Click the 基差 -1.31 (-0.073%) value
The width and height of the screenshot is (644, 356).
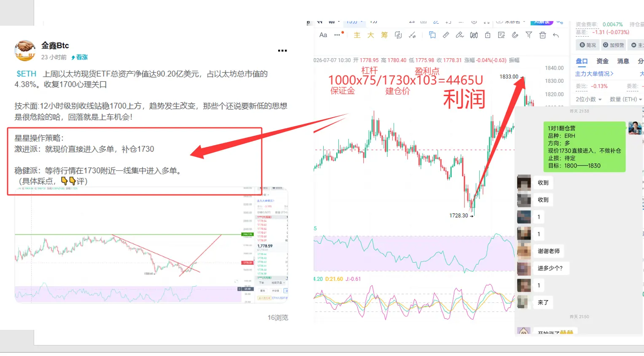click(611, 32)
